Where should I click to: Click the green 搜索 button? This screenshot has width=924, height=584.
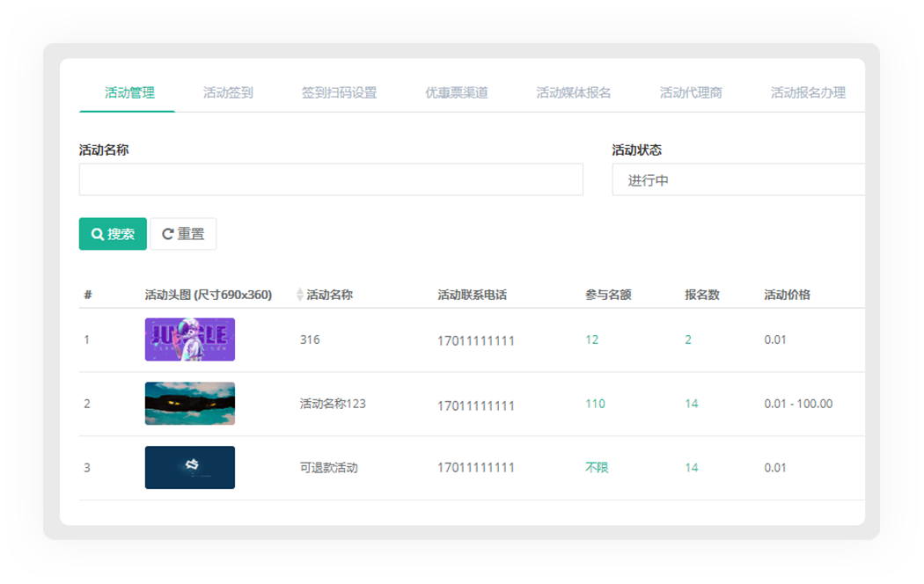[113, 234]
